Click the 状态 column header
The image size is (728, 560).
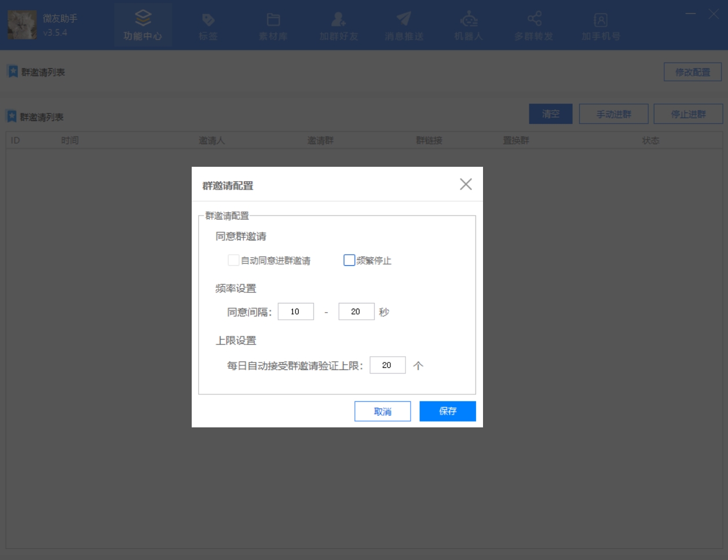(x=651, y=140)
